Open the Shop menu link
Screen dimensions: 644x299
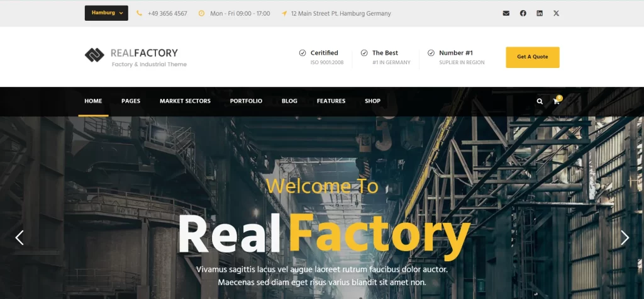(372, 101)
